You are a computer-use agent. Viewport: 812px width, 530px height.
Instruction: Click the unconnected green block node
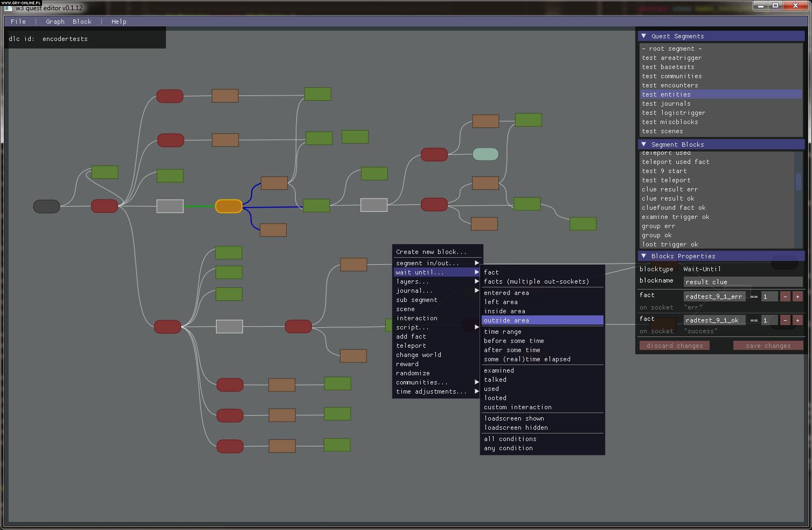355,136
